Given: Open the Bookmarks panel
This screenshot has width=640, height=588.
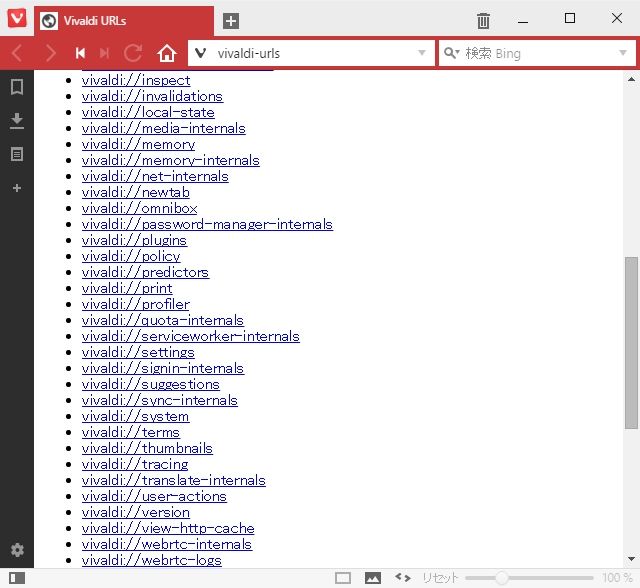Looking at the screenshot, I should pos(17,87).
